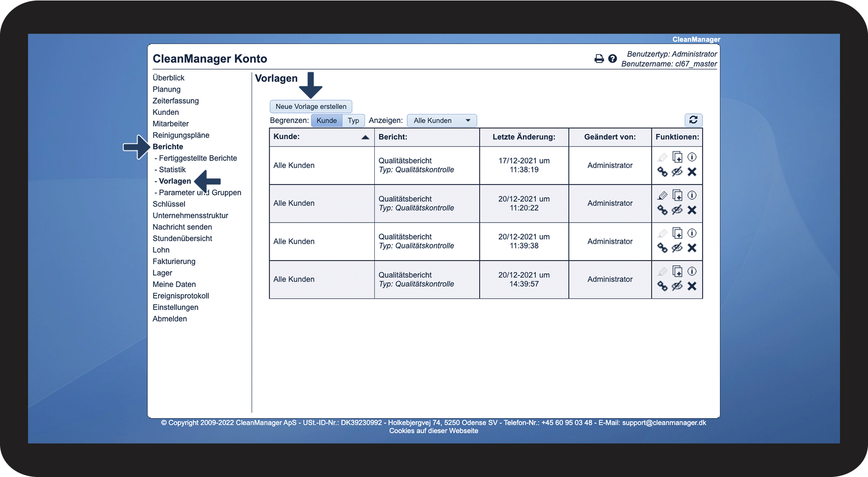Click Neue Vorlage erstellen button
Screen dimensions: 868x477
tap(311, 107)
